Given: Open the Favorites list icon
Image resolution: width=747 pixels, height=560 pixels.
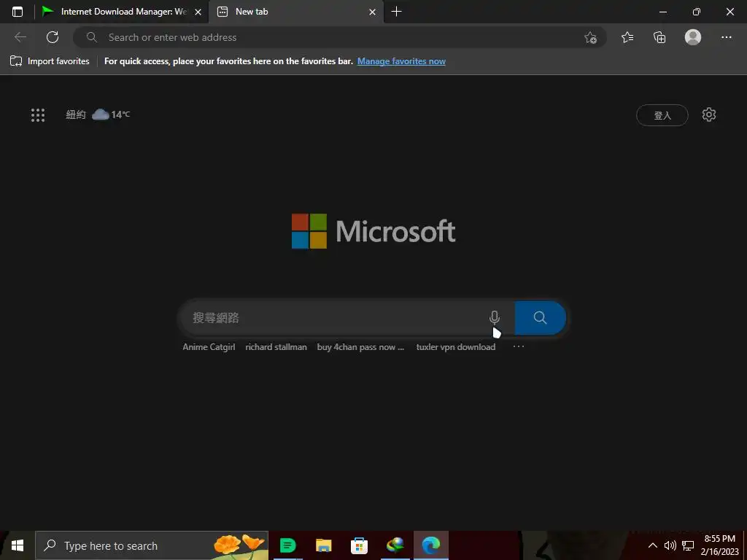Looking at the screenshot, I should pyautogui.click(x=627, y=37).
